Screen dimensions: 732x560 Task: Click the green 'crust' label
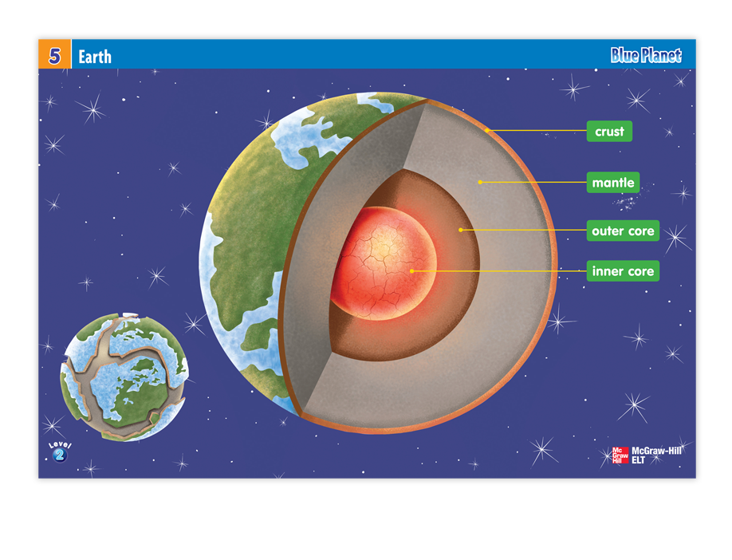[x=609, y=132]
